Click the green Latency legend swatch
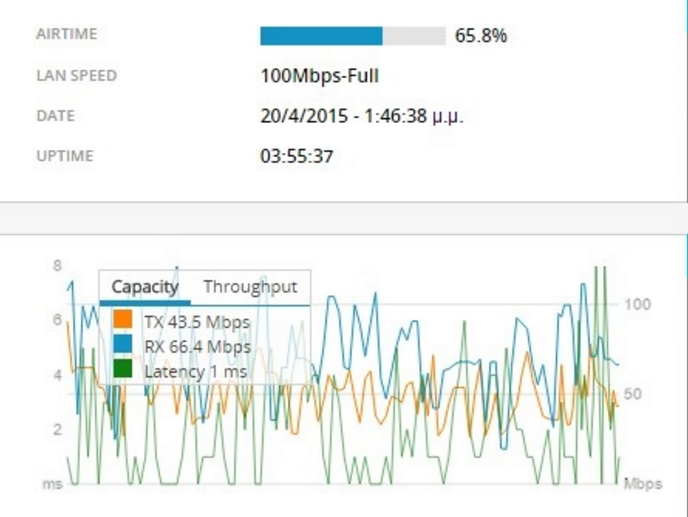 click(124, 370)
